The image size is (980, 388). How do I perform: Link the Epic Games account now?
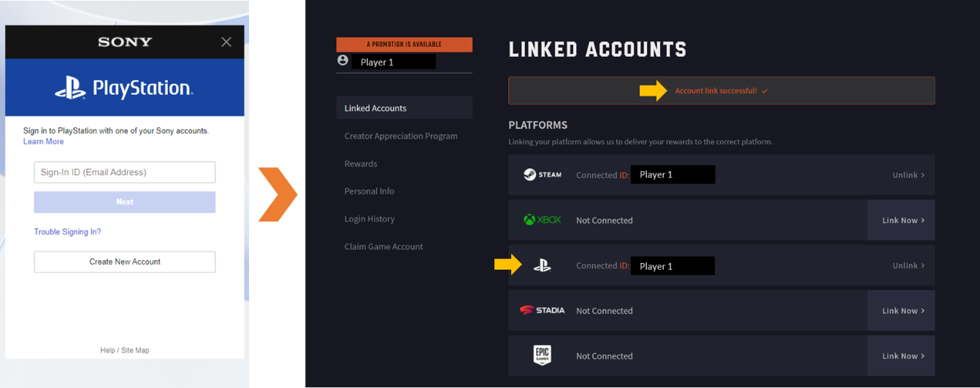point(903,357)
